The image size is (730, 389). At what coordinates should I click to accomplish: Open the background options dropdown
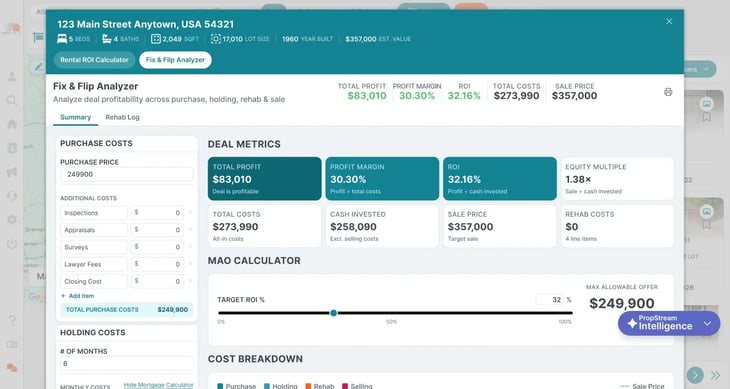point(700,69)
